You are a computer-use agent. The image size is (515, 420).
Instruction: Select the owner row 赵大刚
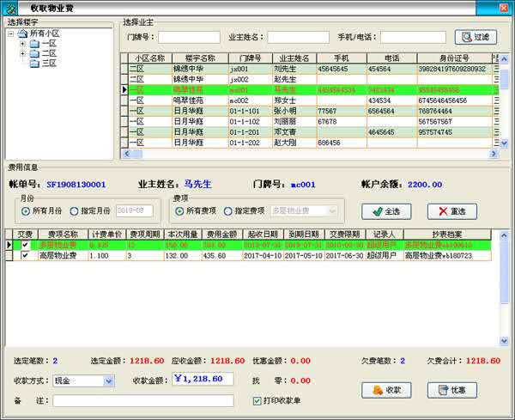[311, 143]
